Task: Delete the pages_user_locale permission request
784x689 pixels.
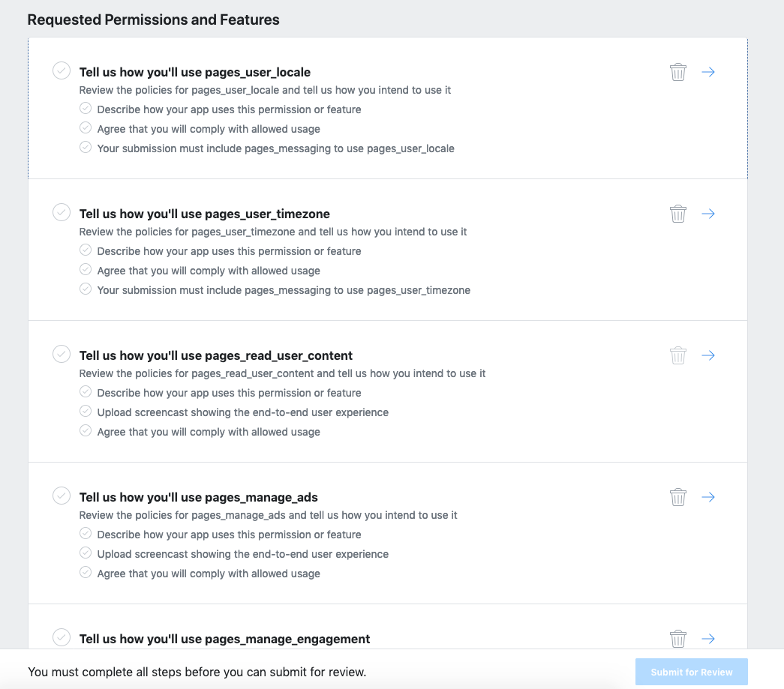Action: click(x=678, y=72)
